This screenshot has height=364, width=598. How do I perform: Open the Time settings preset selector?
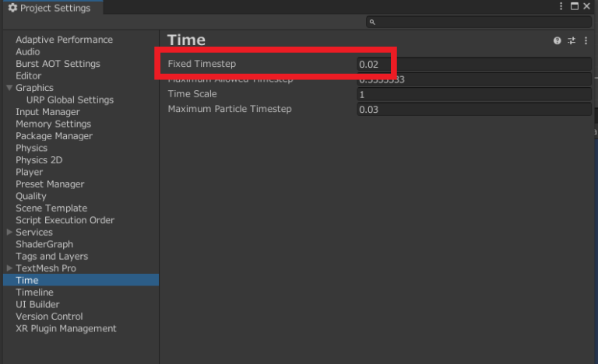pyautogui.click(x=572, y=40)
